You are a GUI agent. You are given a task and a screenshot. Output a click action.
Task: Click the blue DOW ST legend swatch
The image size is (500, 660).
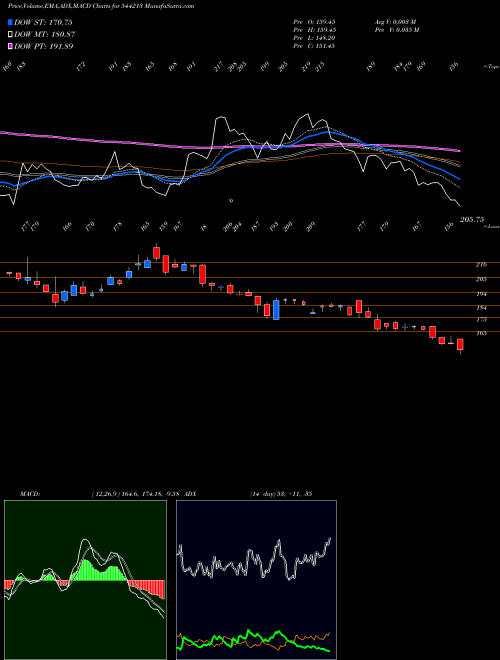pos(11,22)
